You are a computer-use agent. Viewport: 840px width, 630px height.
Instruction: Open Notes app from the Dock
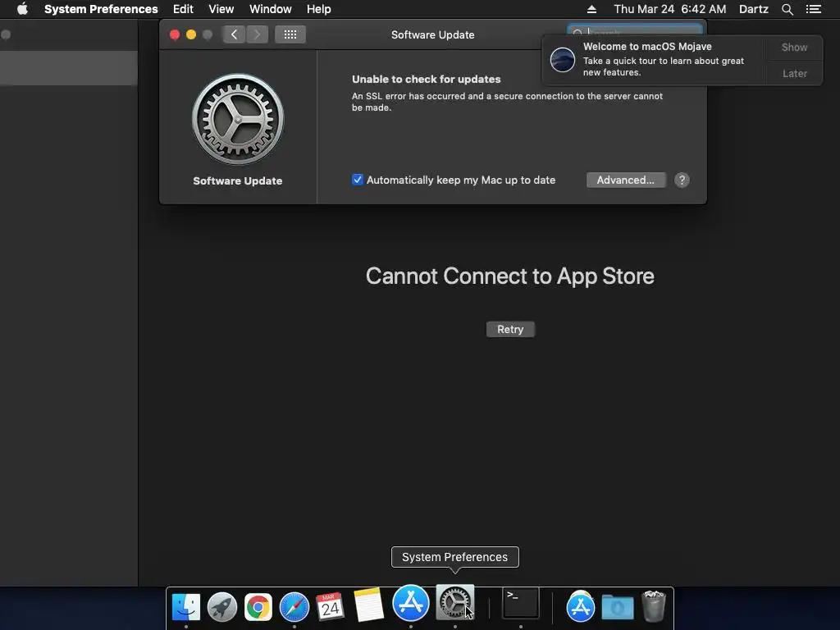[368, 605]
